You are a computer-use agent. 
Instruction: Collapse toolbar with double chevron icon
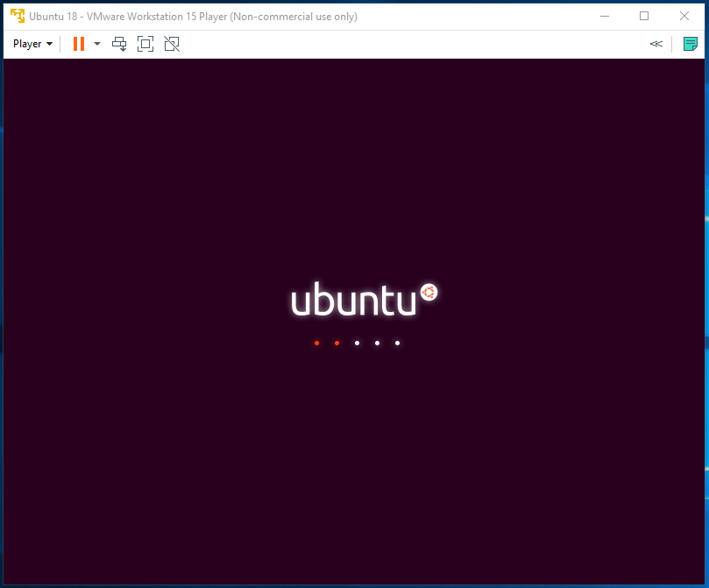(656, 44)
